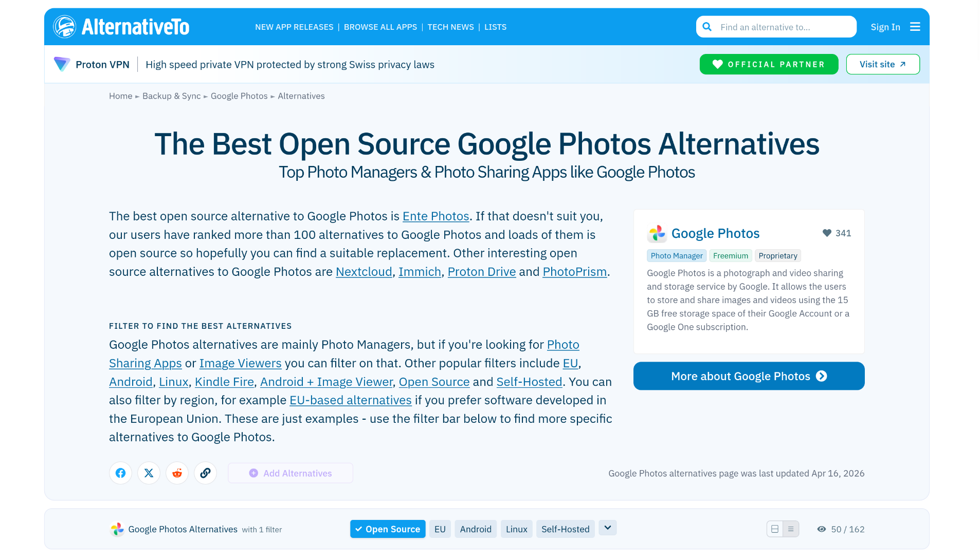Click the Visit site button
This screenshot has height=560, width=980.
point(883,64)
